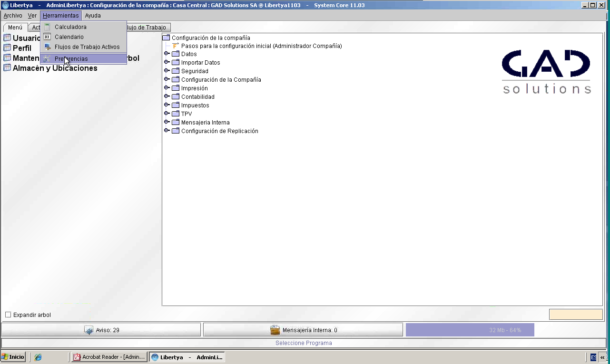
Task: Switch to the Flujo de Trabajo tab
Action: (145, 28)
